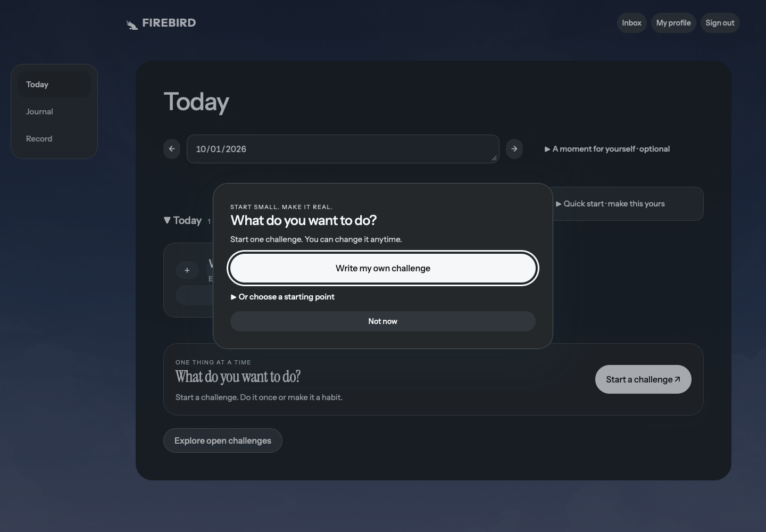
Task: Click the "What do you want to do?" dialog heading
Action: [303, 220]
